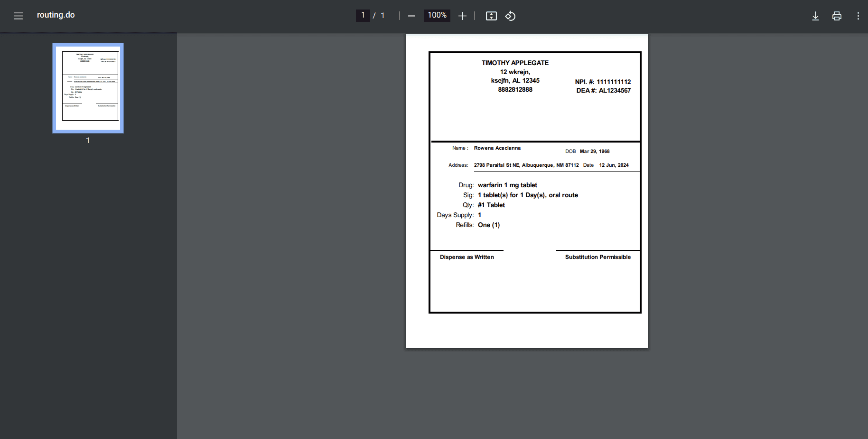Open the more actions three-dot menu

pos(858,16)
